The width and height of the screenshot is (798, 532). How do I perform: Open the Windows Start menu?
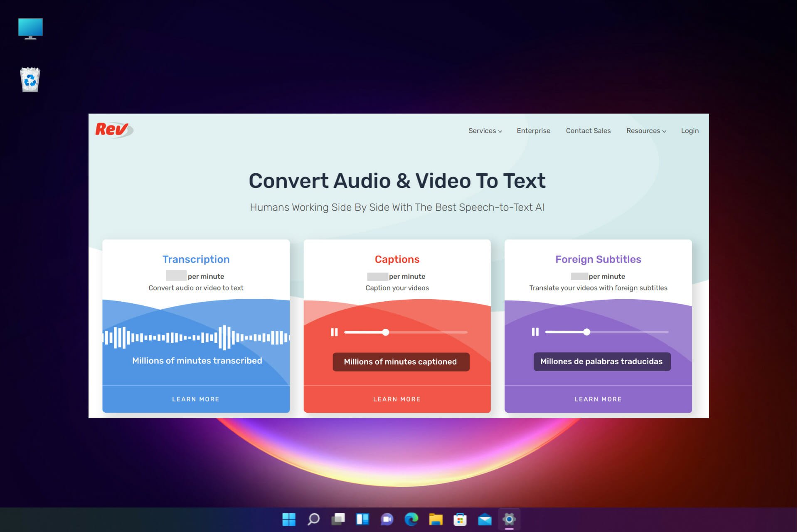pyautogui.click(x=289, y=519)
